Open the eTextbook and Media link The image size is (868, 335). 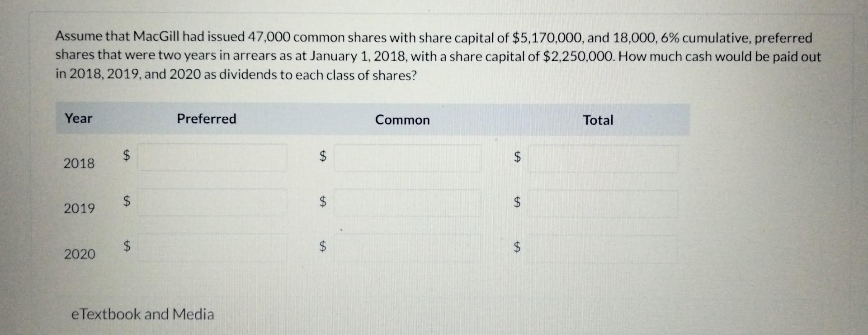[x=143, y=314]
